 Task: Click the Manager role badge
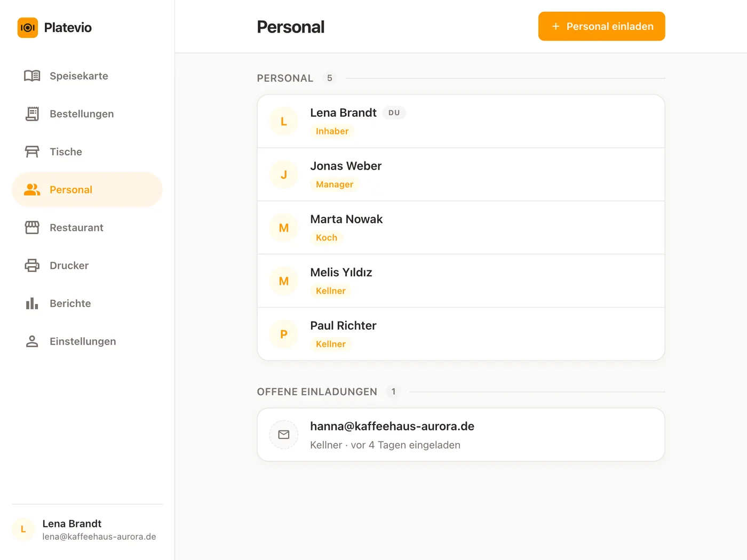click(335, 185)
